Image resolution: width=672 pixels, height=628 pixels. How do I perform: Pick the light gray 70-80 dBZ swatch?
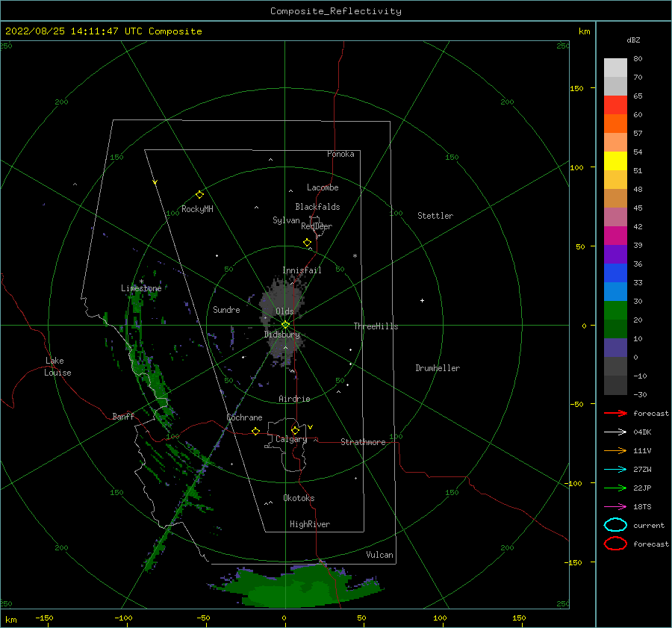(615, 68)
